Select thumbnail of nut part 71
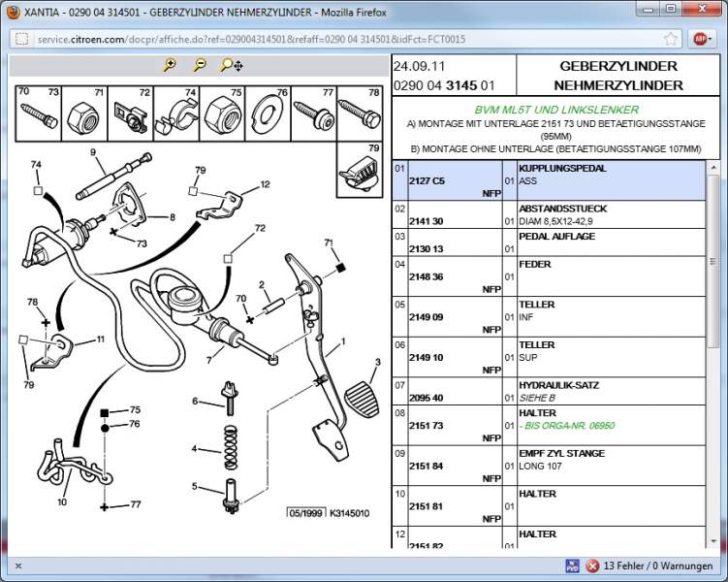728x582 pixels. coord(84,113)
